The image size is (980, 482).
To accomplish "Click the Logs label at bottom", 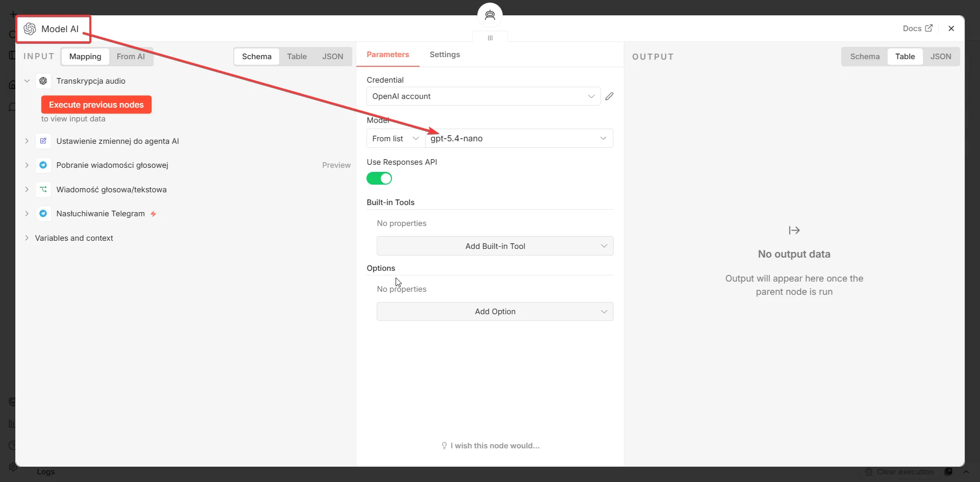I will 46,472.
